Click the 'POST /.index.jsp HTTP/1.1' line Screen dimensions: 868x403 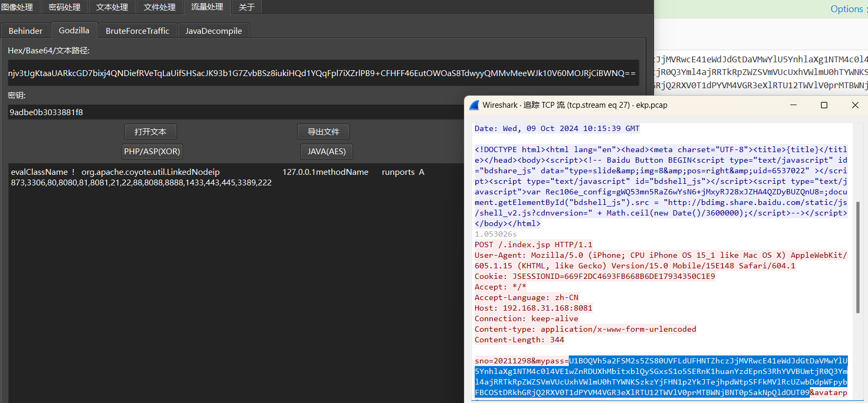point(533,245)
